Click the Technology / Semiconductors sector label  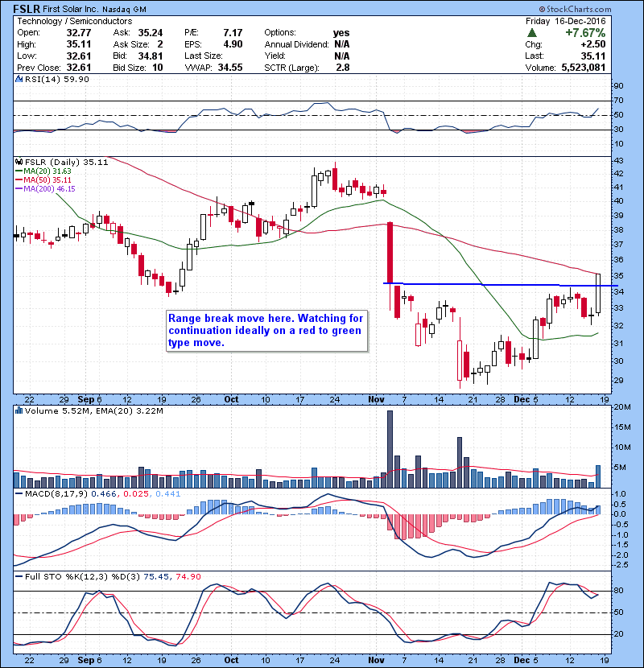pyautogui.click(x=75, y=21)
